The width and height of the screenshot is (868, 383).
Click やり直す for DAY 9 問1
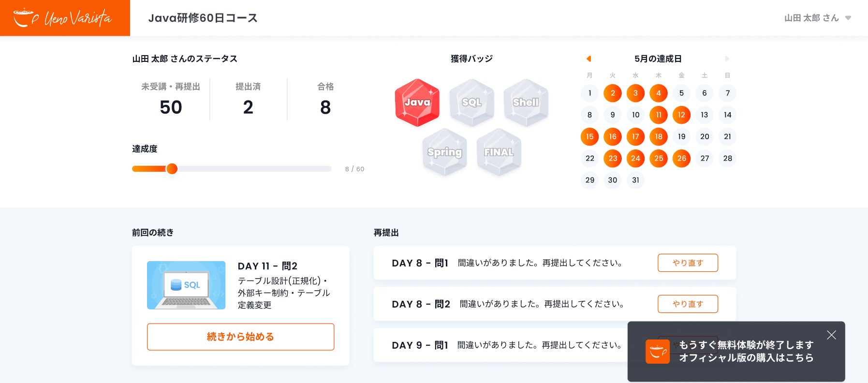[688, 345]
